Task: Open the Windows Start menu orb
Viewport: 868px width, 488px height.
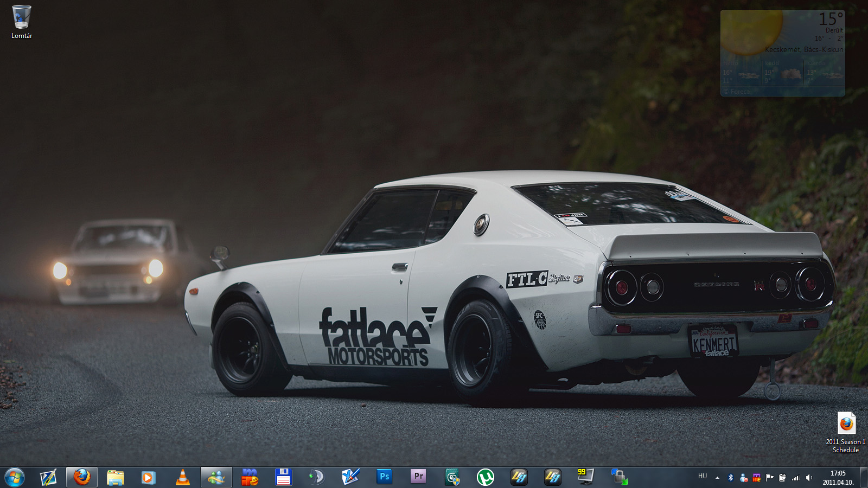Action: tap(15, 477)
